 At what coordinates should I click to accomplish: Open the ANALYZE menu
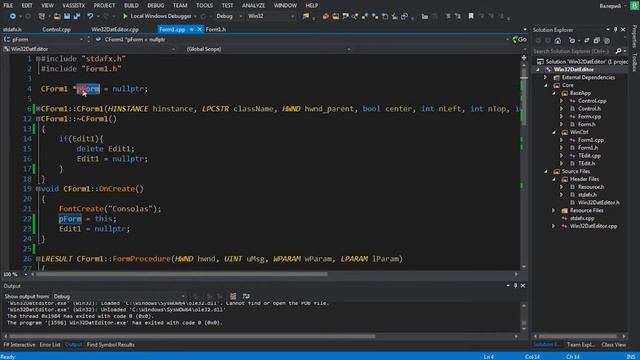click(x=253, y=5)
